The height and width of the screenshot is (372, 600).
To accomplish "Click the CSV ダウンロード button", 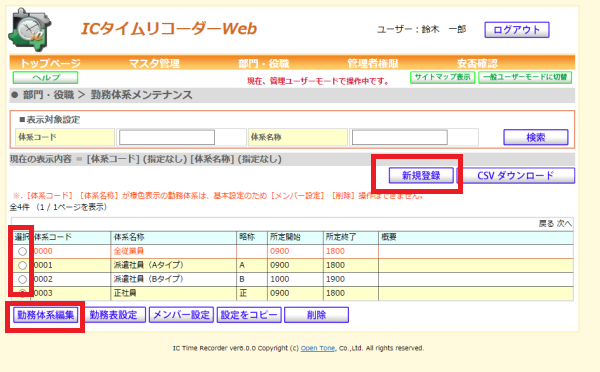I will [x=515, y=176].
